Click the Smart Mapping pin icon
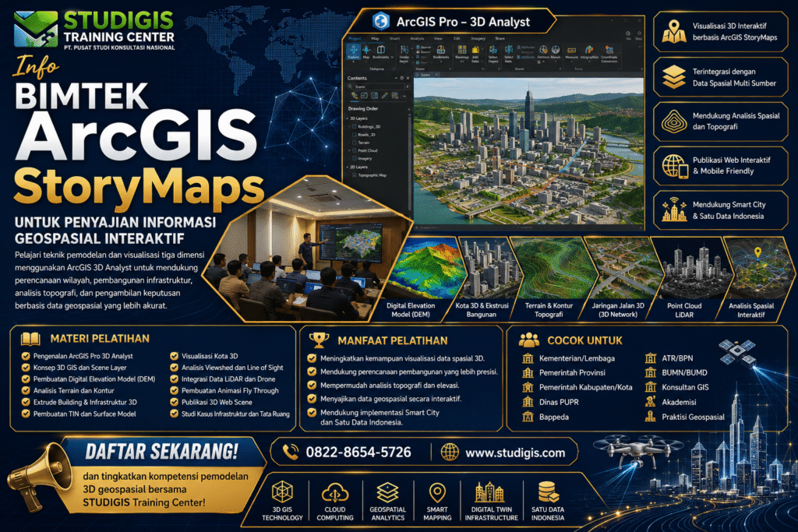798x532 pixels. tap(437, 492)
